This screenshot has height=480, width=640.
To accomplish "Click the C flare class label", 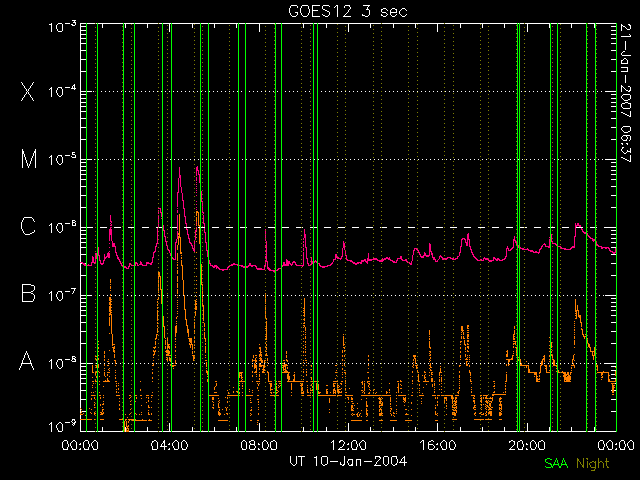I will 28,226.
